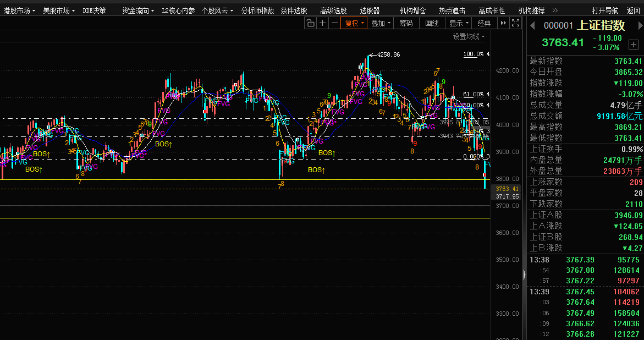Click 上证指数 title
The width and height of the screenshot is (644, 340).
tap(601, 25)
